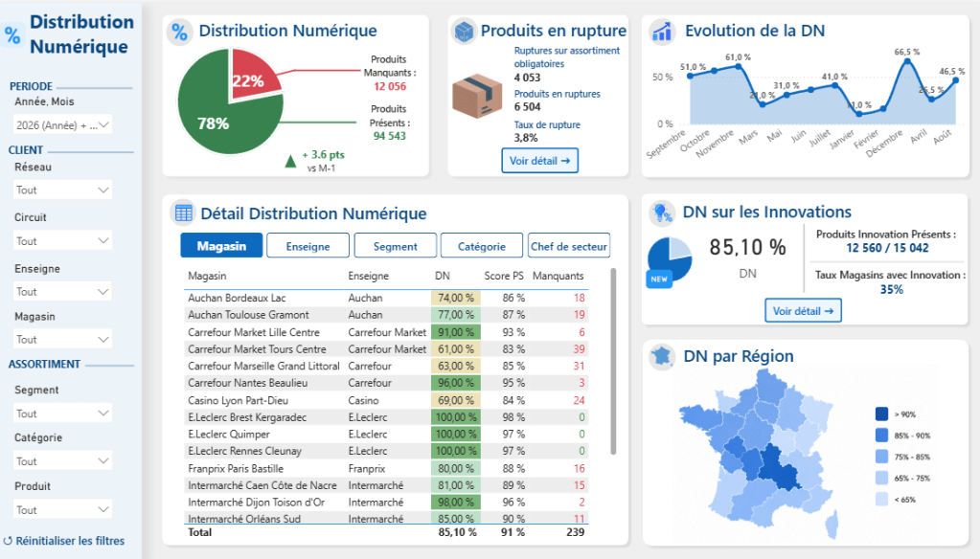Click the table grid icon for Détail Distribution Numérique
Image resolution: width=980 pixels, height=559 pixels.
click(183, 213)
